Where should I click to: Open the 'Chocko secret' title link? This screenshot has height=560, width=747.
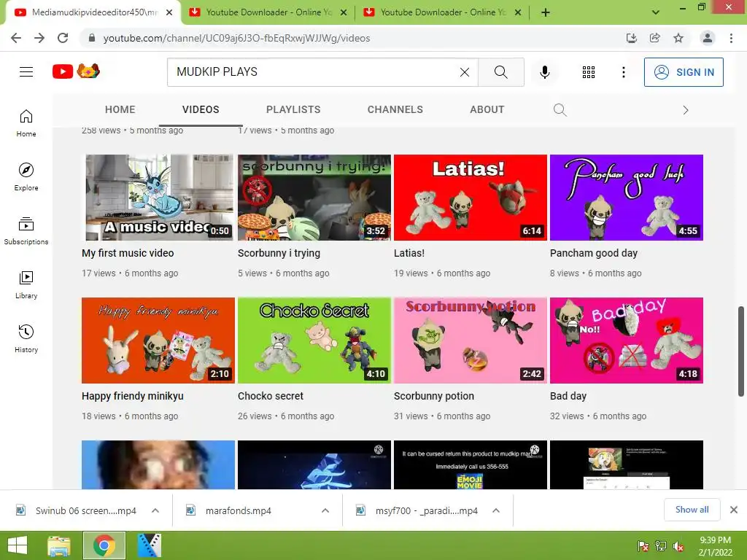coord(271,396)
